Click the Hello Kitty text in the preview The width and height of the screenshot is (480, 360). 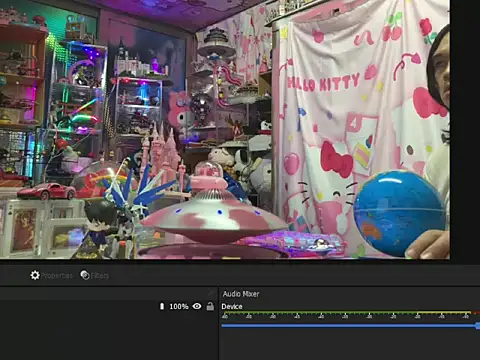(x=323, y=83)
